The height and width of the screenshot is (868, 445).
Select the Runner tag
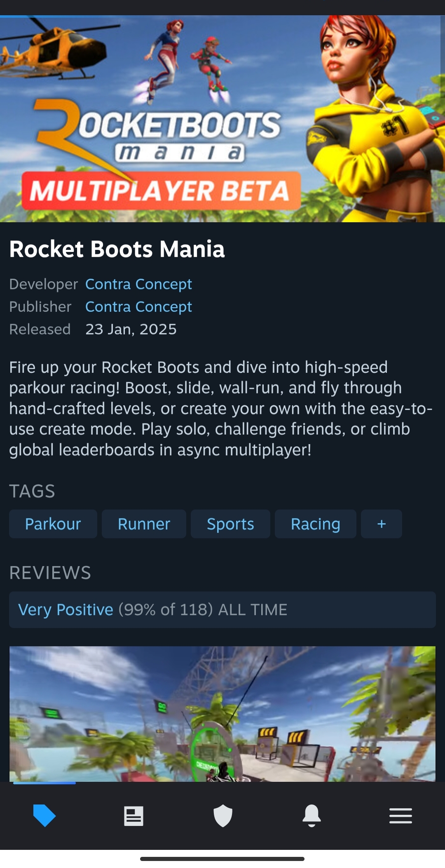[144, 524]
